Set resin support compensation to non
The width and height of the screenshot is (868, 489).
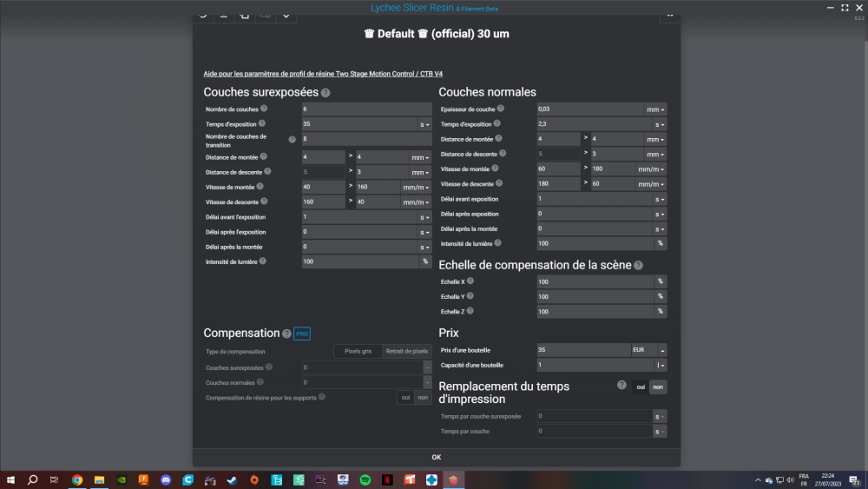423,398
